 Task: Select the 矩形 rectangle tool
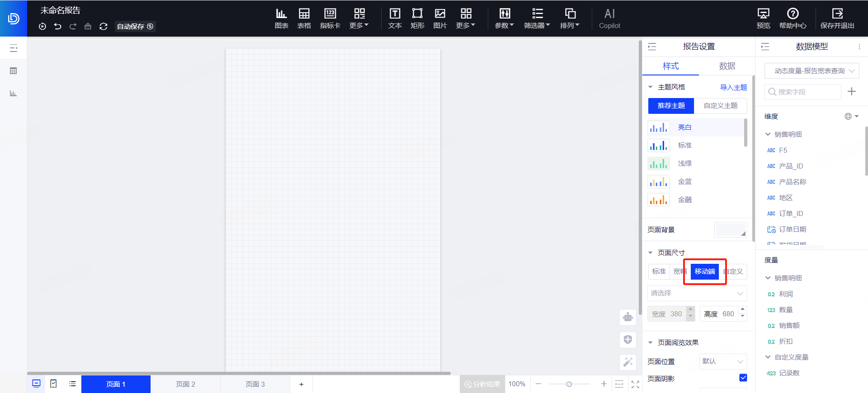coord(417,19)
